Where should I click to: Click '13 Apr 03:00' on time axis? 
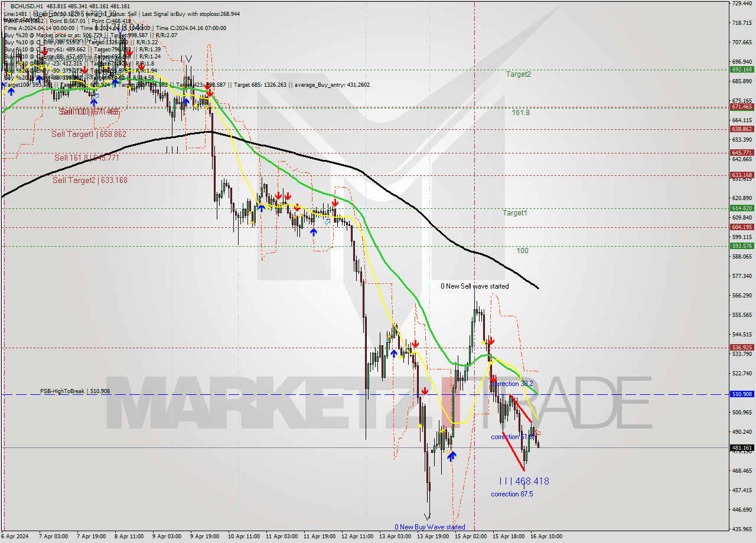[395, 537]
